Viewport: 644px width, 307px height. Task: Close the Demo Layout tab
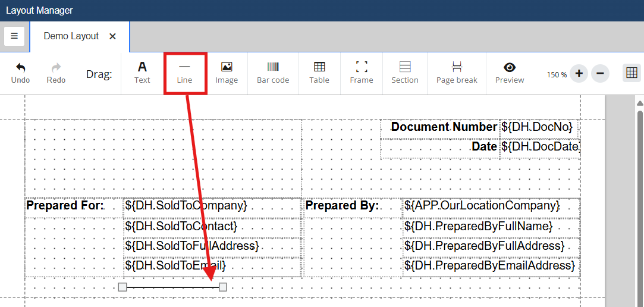(x=112, y=36)
